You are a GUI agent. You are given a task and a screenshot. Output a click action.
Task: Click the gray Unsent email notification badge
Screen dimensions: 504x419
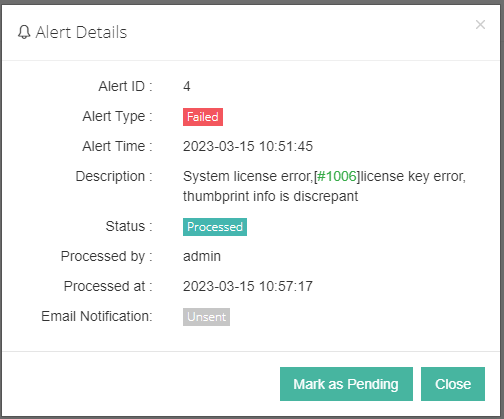coord(206,317)
